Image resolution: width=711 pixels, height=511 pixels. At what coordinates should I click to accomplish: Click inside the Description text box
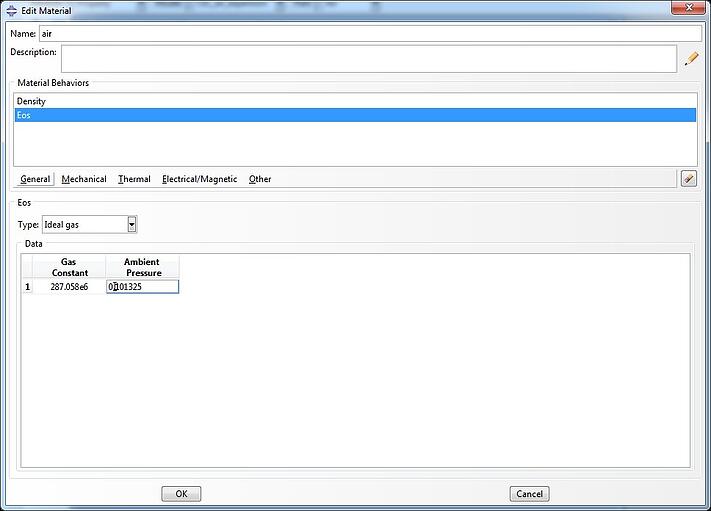[x=369, y=59]
